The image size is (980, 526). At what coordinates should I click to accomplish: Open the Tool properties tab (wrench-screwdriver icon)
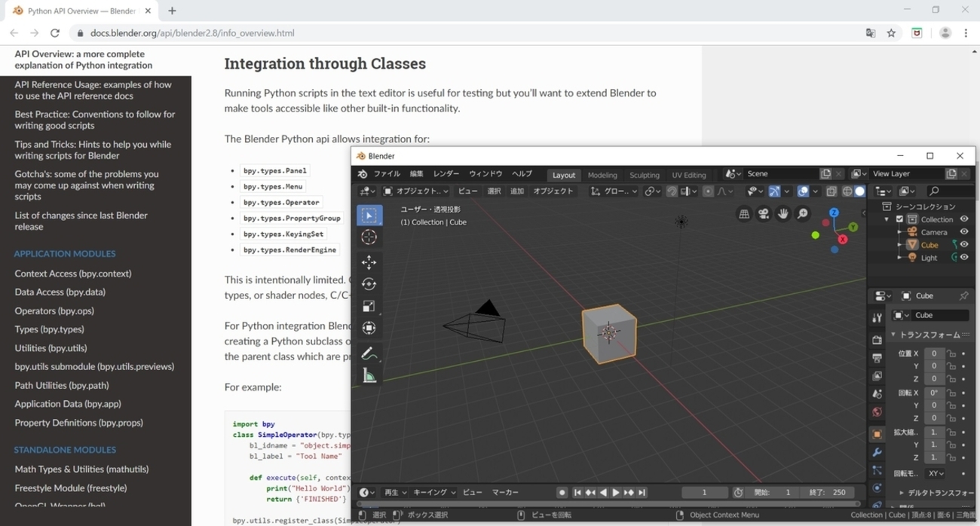click(877, 318)
